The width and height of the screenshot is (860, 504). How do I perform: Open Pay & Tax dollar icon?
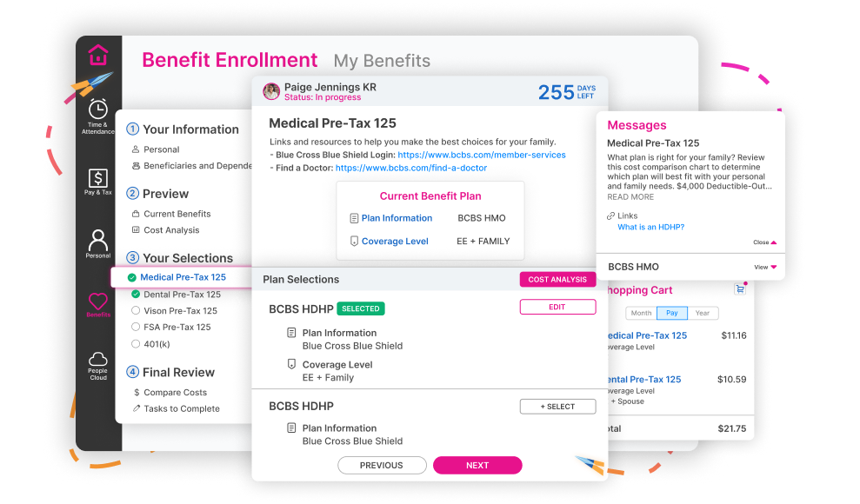click(98, 178)
